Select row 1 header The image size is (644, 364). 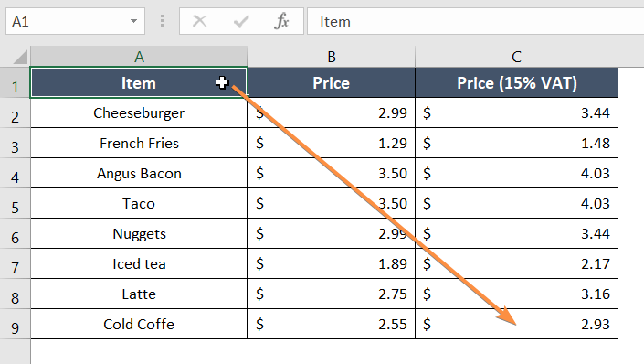pyautogui.click(x=16, y=82)
